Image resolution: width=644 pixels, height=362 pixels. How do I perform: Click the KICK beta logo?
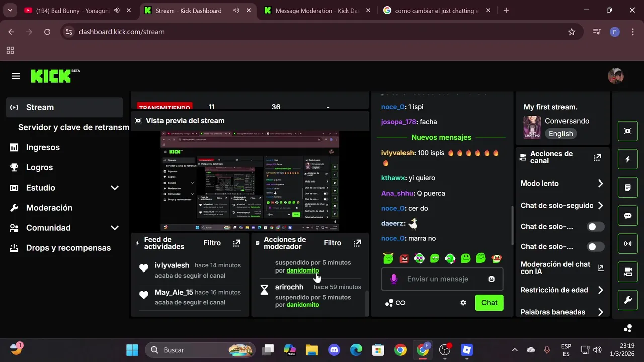tap(55, 76)
